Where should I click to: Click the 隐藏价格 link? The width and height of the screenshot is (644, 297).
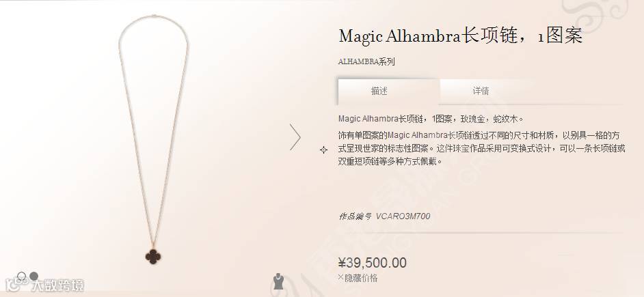[360, 278]
